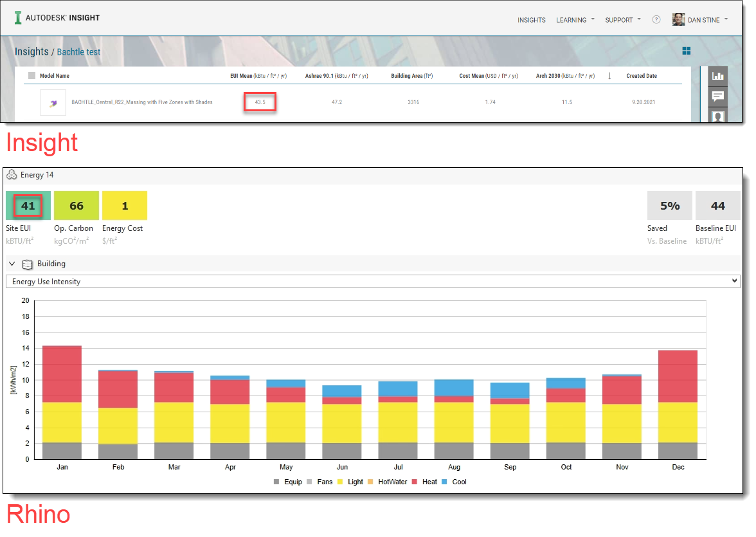This screenshot has height=537, width=756.
Task: Click the Autodesk Insight logo
Action: point(57,18)
